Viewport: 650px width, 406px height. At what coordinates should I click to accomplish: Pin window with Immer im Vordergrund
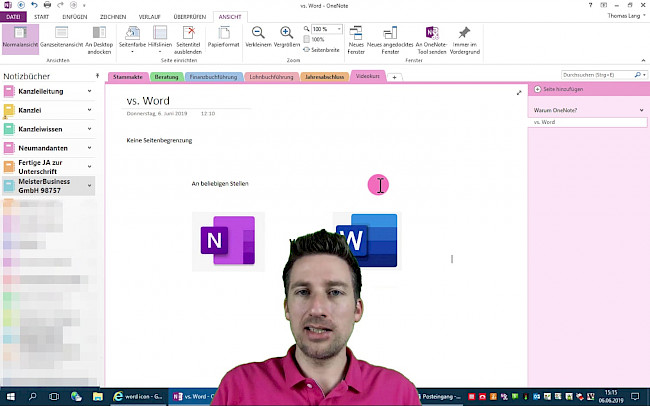(x=464, y=38)
